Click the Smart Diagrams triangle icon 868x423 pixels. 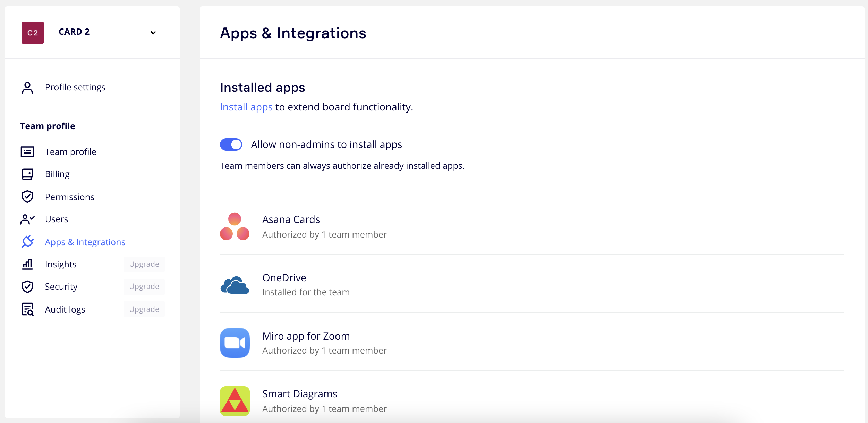[x=235, y=401]
